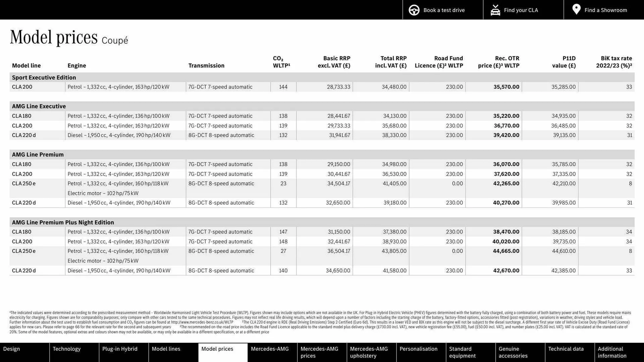Click Find a Showroom
Screen dimensions: 644x362
(606, 10)
